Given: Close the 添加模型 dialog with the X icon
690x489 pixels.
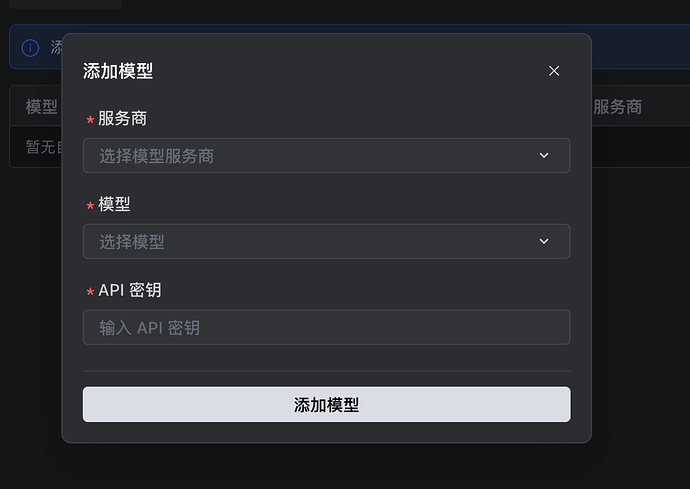Looking at the screenshot, I should point(554,71).
